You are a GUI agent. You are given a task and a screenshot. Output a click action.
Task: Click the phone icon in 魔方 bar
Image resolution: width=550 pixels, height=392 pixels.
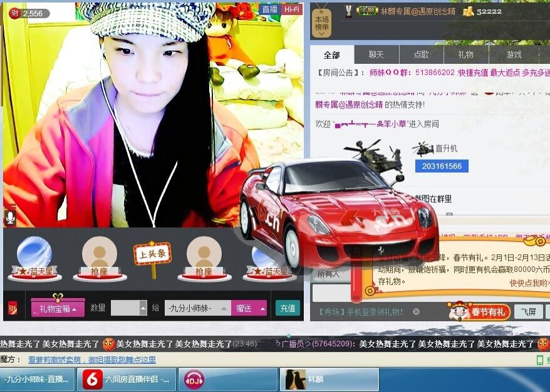[540, 359]
